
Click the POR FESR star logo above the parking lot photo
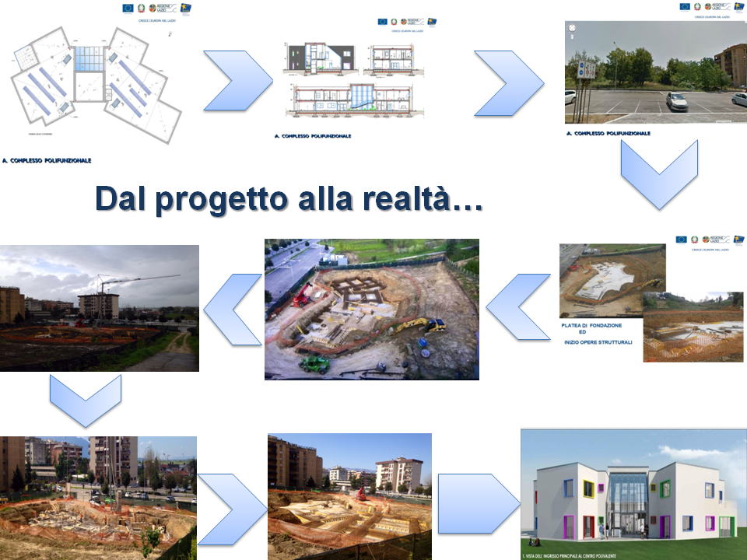(x=738, y=7)
